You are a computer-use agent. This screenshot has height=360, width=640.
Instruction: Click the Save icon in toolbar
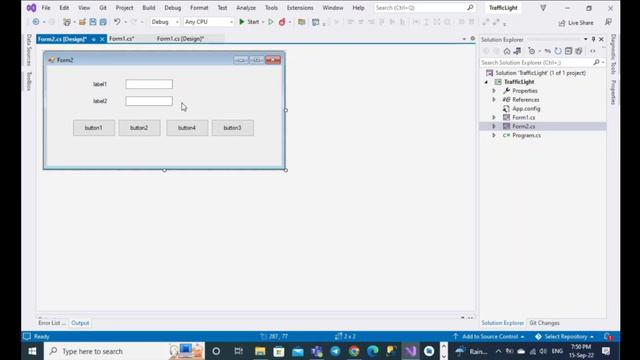tap(93, 22)
